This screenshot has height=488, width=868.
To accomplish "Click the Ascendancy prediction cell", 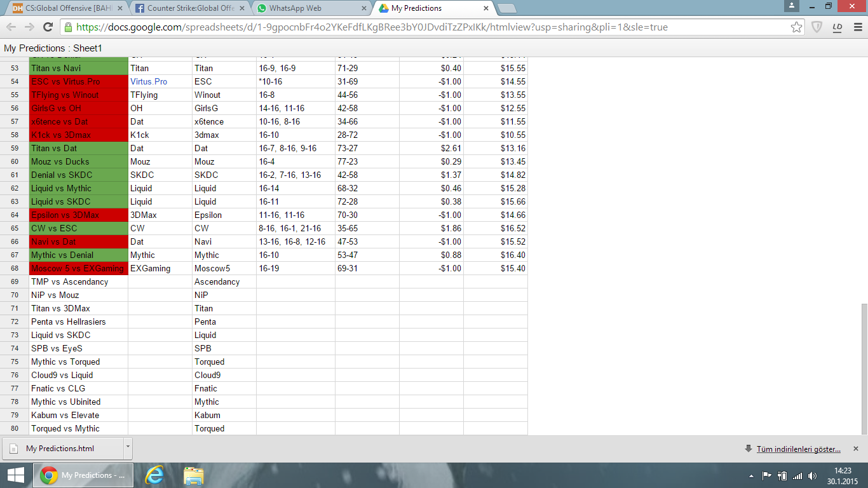I will click(x=224, y=281).
